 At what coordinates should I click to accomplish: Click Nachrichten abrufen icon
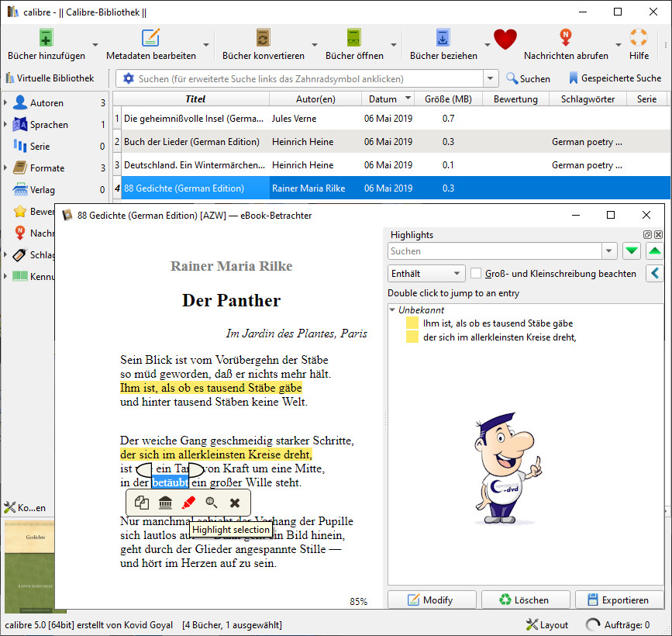(x=566, y=38)
